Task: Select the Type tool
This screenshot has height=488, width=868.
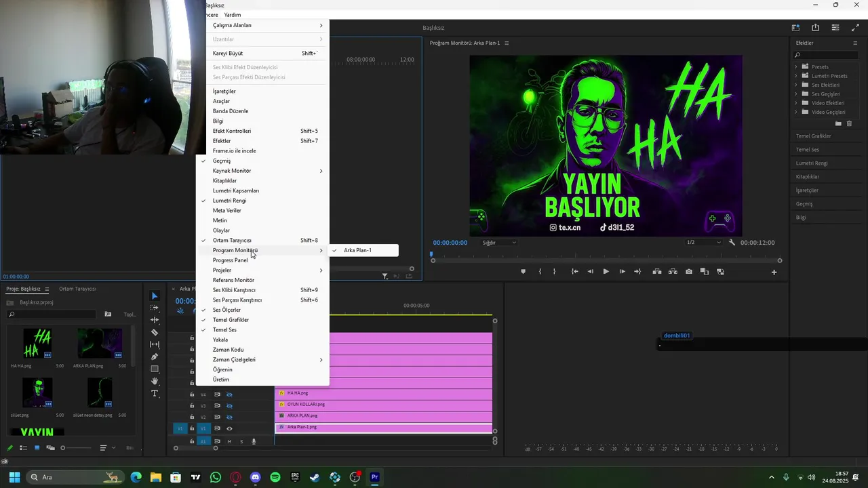Action: click(155, 393)
